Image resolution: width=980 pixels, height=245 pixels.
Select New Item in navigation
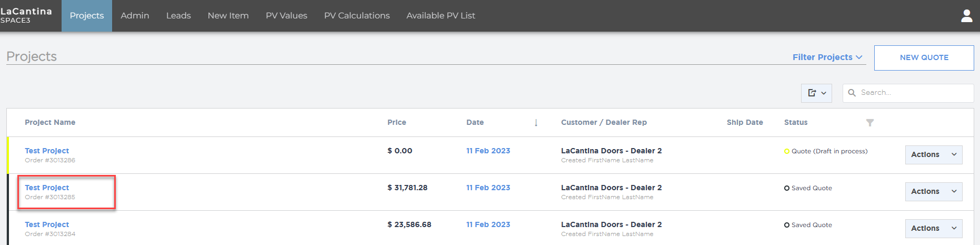(228, 16)
